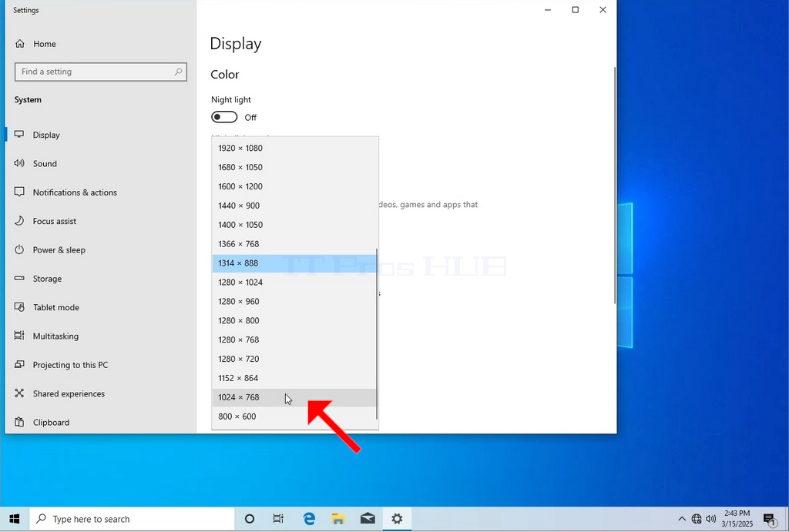Open the Display settings page label
The image size is (789, 532).
pos(46,135)
